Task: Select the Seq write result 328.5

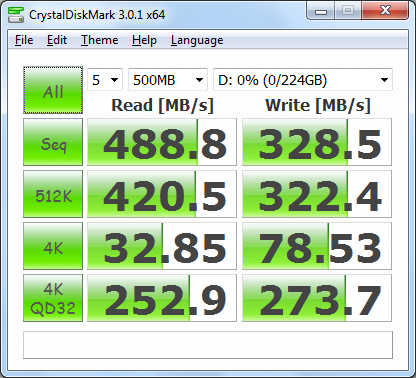Action: [317, 142]
